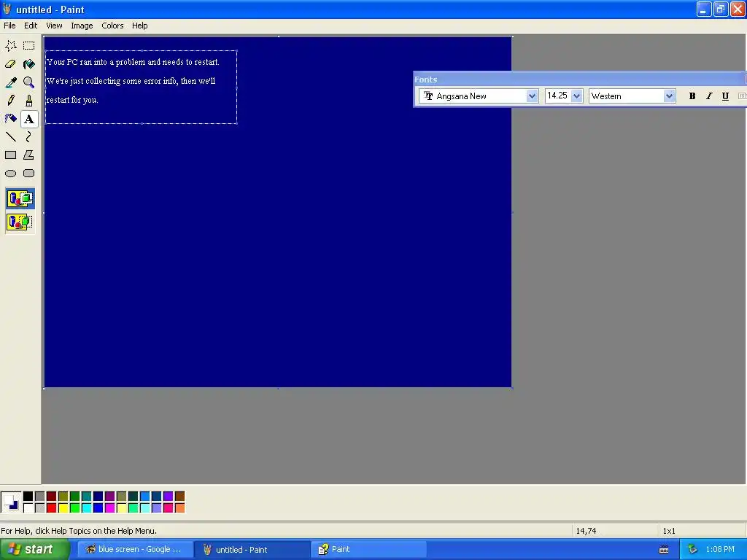Image resolution: width=747 pixels, height=560 pixels.
Task: Click the Fonts toolbar title bar
Action: (x=579, y=79)
